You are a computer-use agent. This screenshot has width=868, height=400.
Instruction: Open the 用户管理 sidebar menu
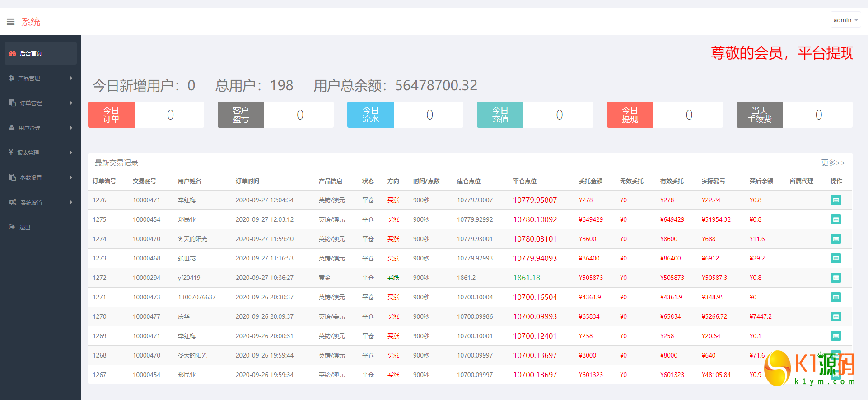pos(30,128)
